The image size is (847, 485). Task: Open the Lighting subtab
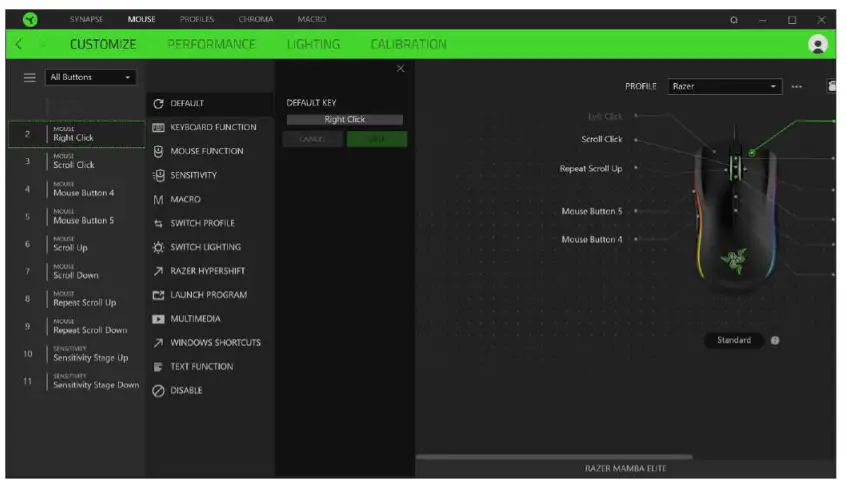pyautogui.click(x=313, y=44)
